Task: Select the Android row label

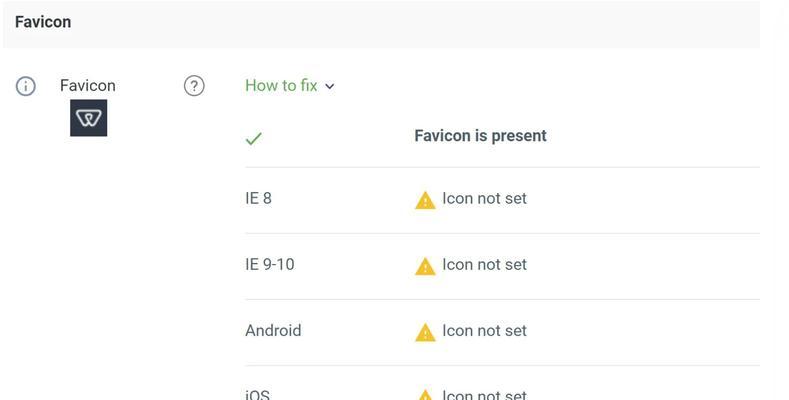Action: pos(273,331)
